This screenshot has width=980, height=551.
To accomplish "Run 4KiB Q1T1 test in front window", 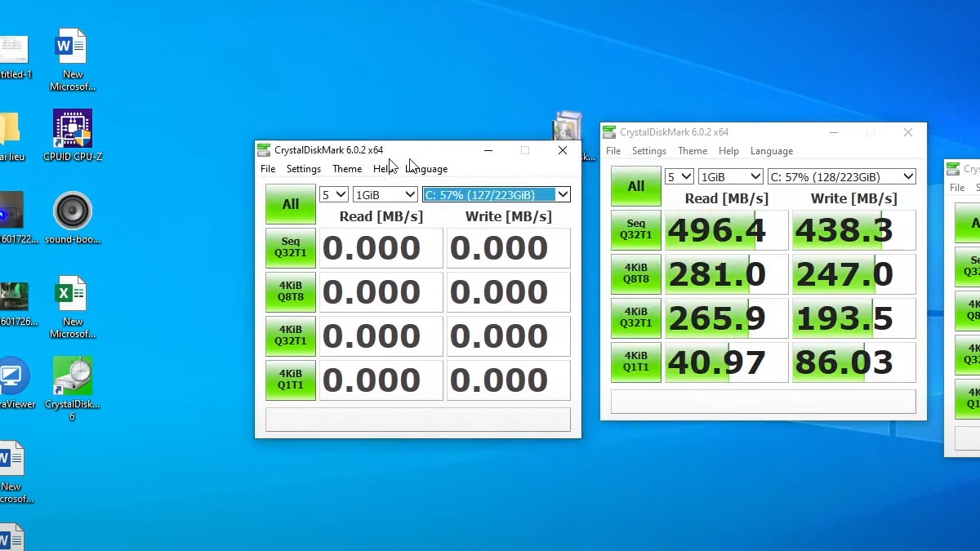I will (x=291, y=380).
